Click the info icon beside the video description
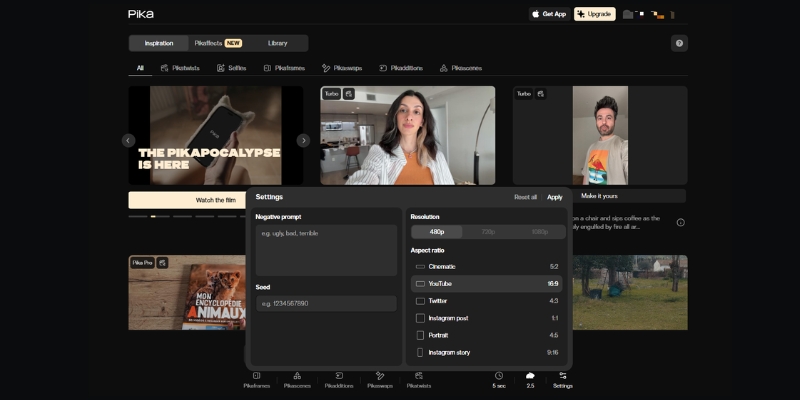 (x=681, y=222)
